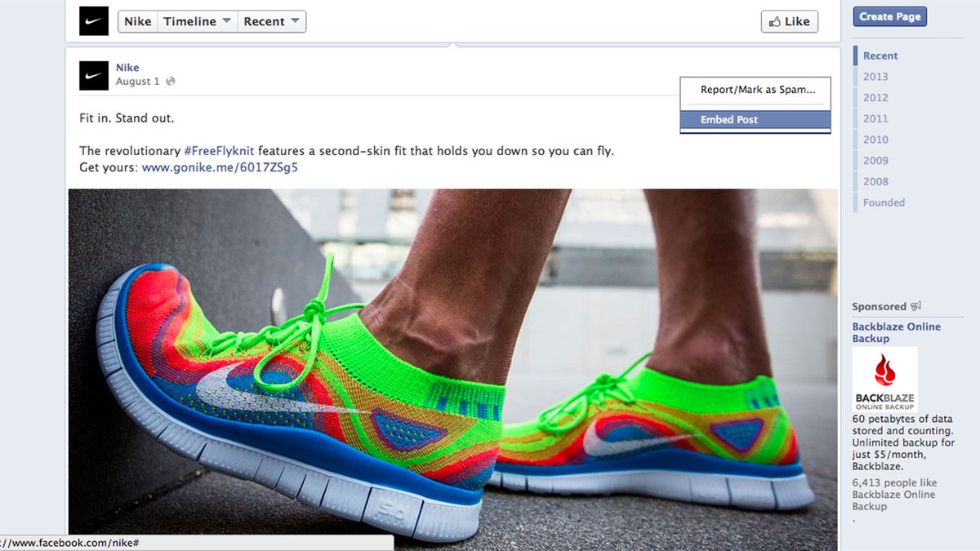Like the Nike page
This screenshot has height=551, width=980.
point(789,21)
